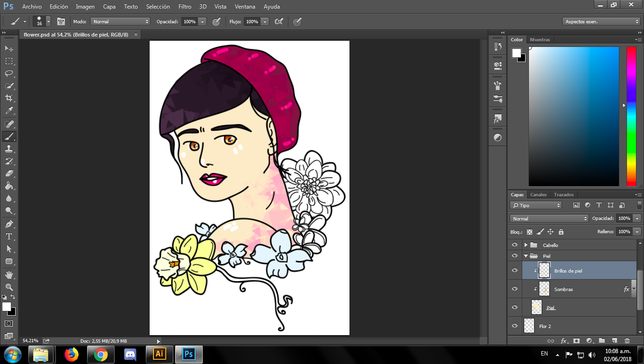The height and width of the screenshot is (364, 644).
Task: Select the Horizontal Type tool
Action: 9,237
